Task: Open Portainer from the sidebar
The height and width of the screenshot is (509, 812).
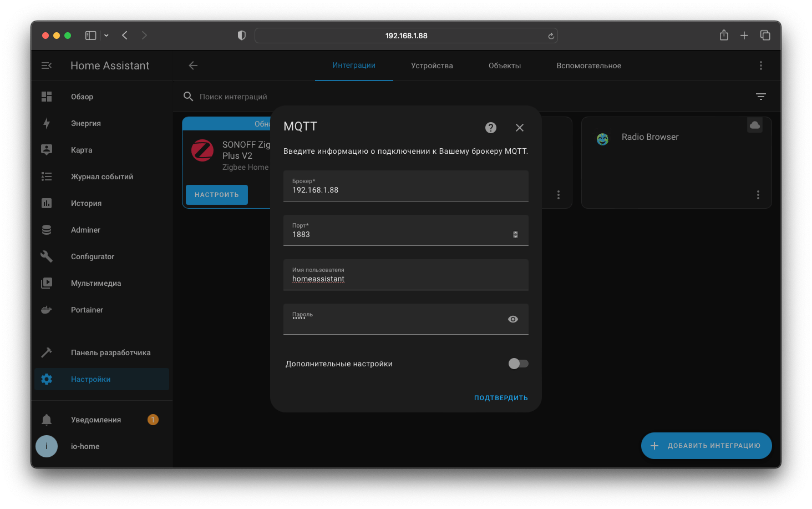Action: pyautogui.click(x=47, y=309)
